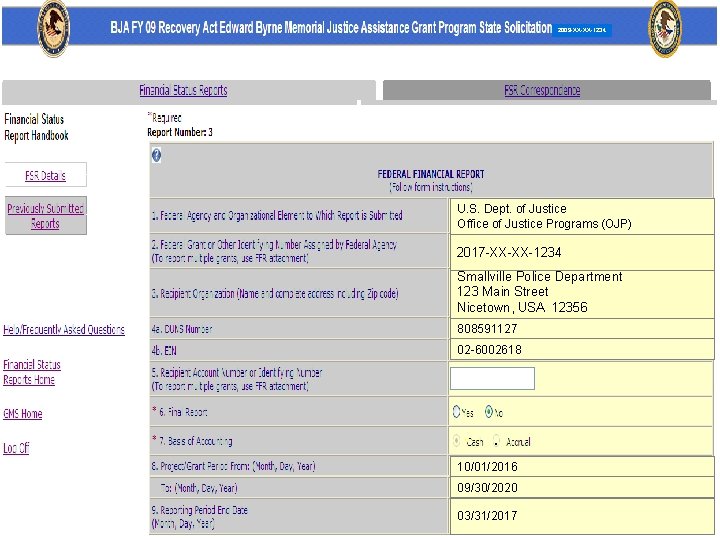
Task: Click the 4a. DUNS Number label
Action: tap(182, 329)
